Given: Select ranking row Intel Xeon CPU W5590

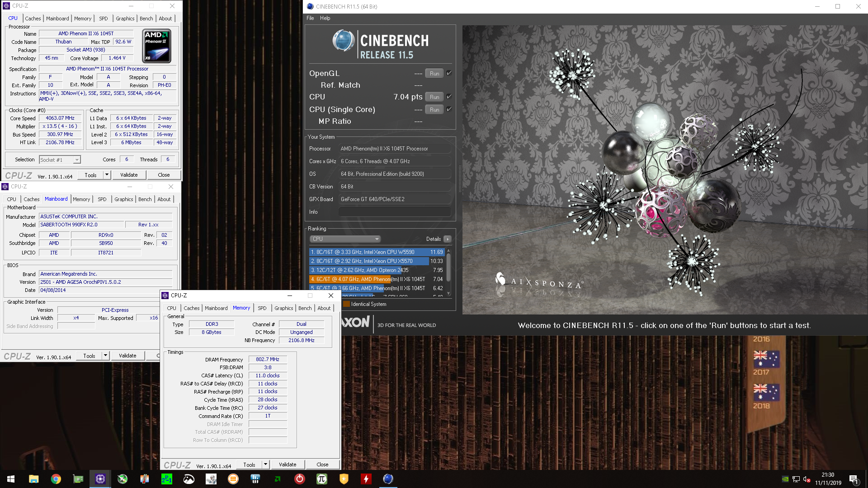Looking at the screenshot, I should click(377, 252).
